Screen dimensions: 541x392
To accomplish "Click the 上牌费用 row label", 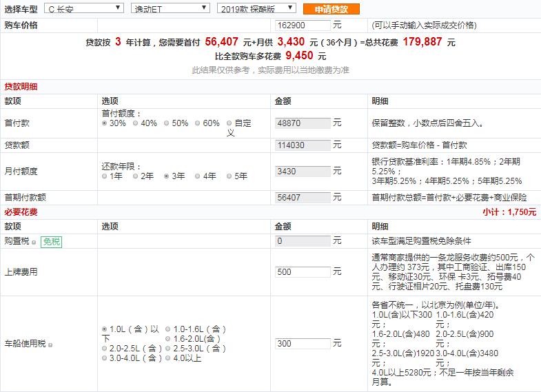I will pos(21,272).
